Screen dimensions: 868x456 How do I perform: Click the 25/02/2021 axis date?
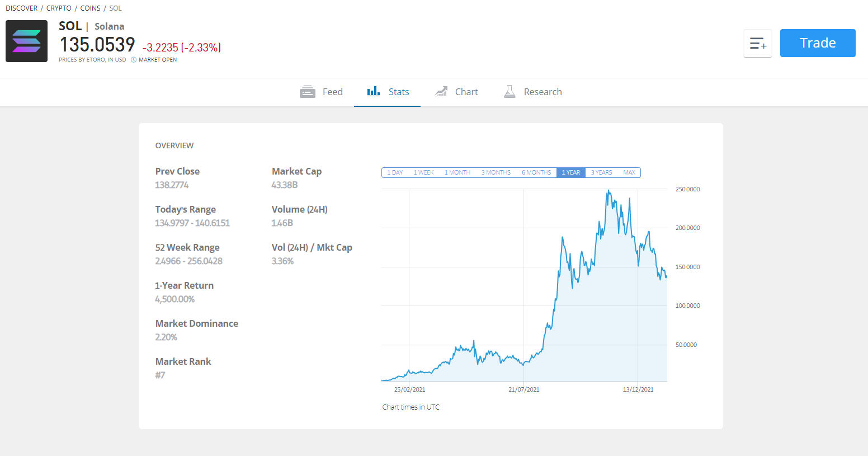pos(409,389)
